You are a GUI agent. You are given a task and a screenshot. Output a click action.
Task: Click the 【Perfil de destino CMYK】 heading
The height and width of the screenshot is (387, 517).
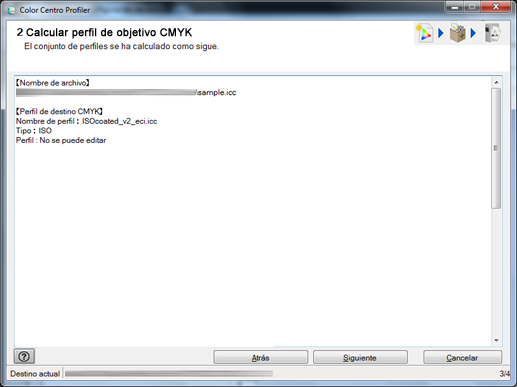pyautogui.click(x=59, y=112)
